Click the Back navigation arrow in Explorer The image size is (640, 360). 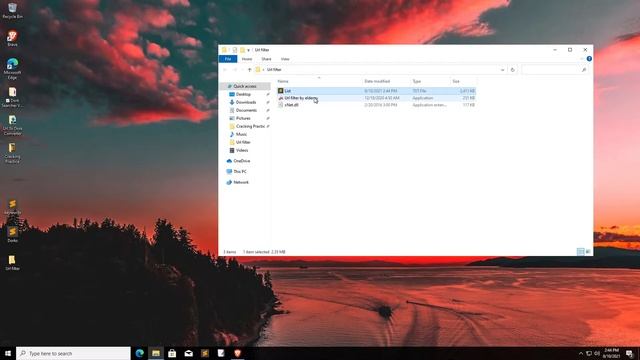coord(225,70)
